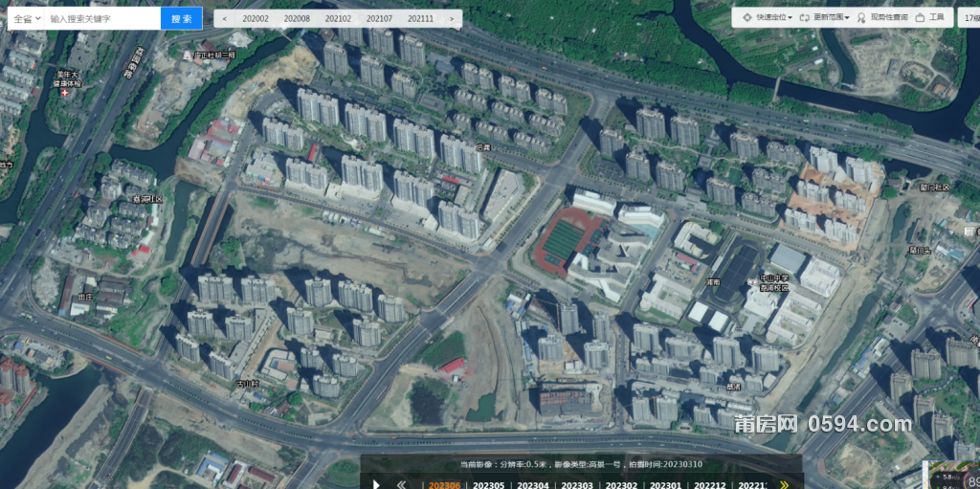Select imagery date 202111
Screen dimensions: 980x489
click(421, 19)
